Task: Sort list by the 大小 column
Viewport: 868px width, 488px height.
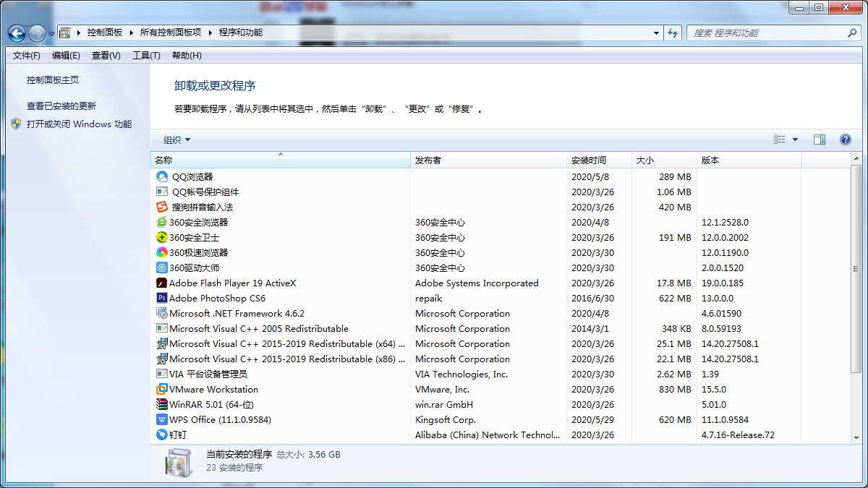Action: click(644, 160)
